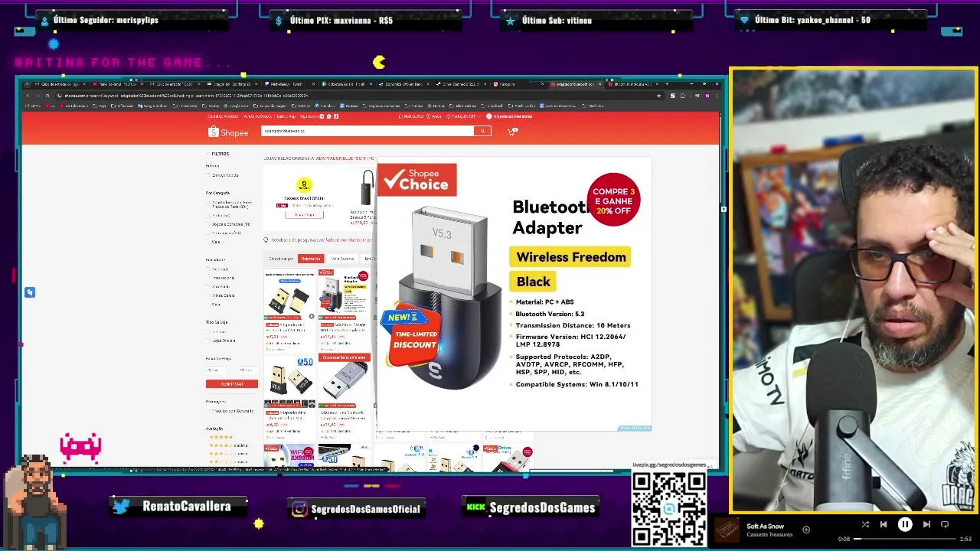Click the livepix QR code
980x551 pixels.
click(x=668, y=509)
